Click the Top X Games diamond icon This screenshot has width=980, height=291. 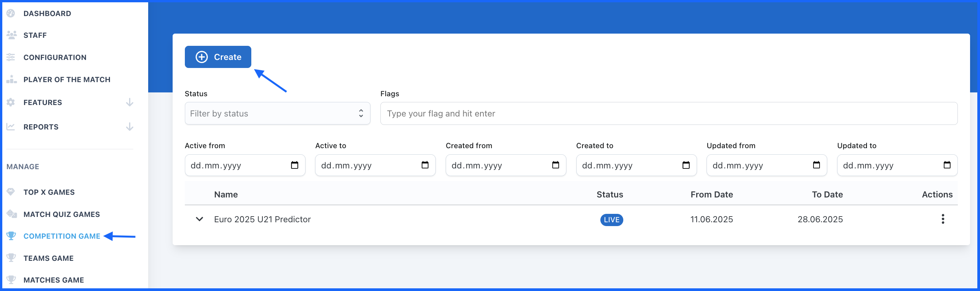11,192
